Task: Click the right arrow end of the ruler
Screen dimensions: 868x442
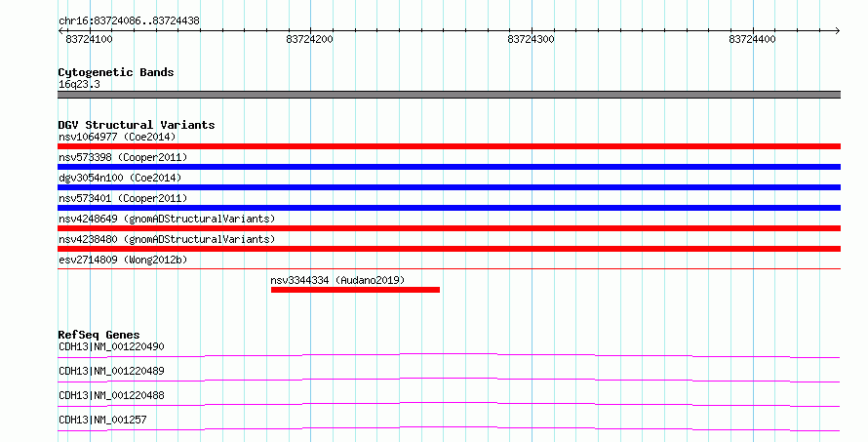Action: click(x=838, y=31)
